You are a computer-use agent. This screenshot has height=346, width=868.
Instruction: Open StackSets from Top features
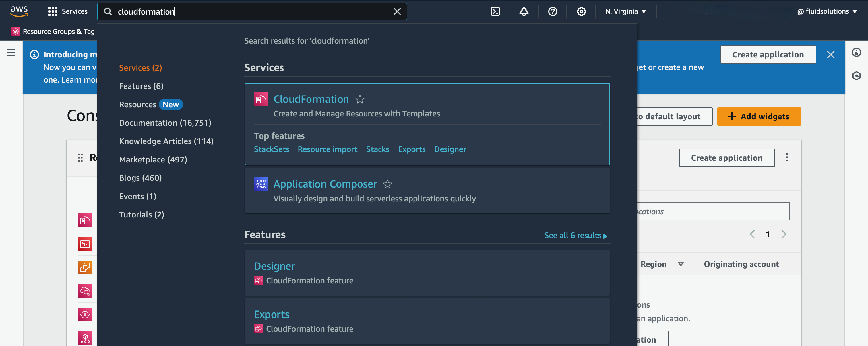[x=271, y=149]
